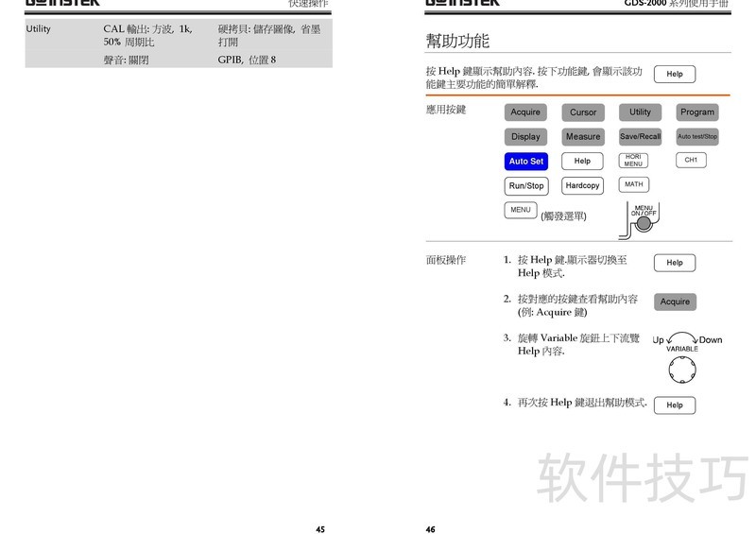Toggle the Run/Stop key

click(525, 186)
